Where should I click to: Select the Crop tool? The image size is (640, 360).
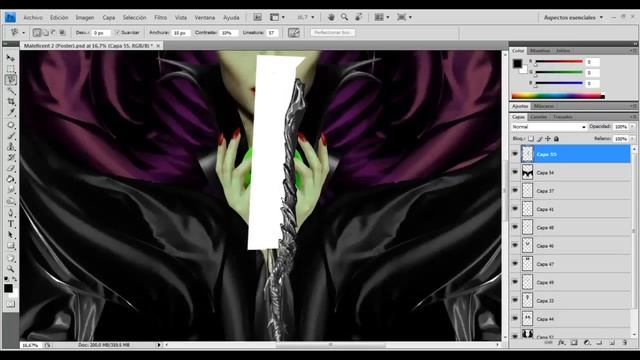pyautogui.click(x=11, y=102)
